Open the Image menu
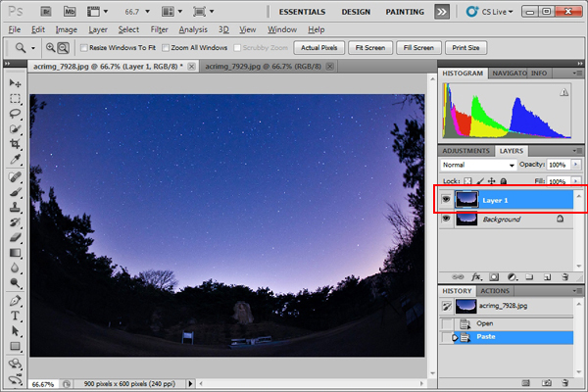Viewport: 588px width, 392px height. click(x=67, y=29)
